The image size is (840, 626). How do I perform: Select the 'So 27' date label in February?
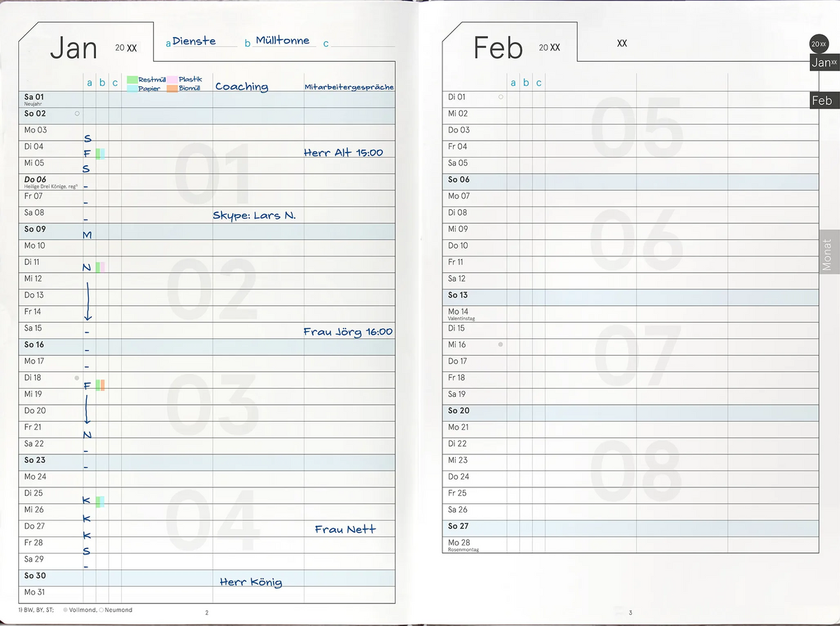click(458, 526)
